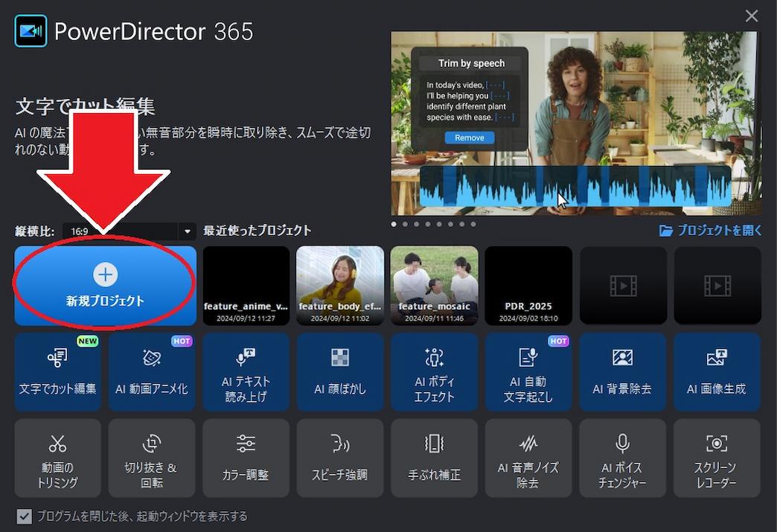Click the third carousel dot
This screenshot has width=777, height=532.
pyautogui.click(x=416, y=223)
